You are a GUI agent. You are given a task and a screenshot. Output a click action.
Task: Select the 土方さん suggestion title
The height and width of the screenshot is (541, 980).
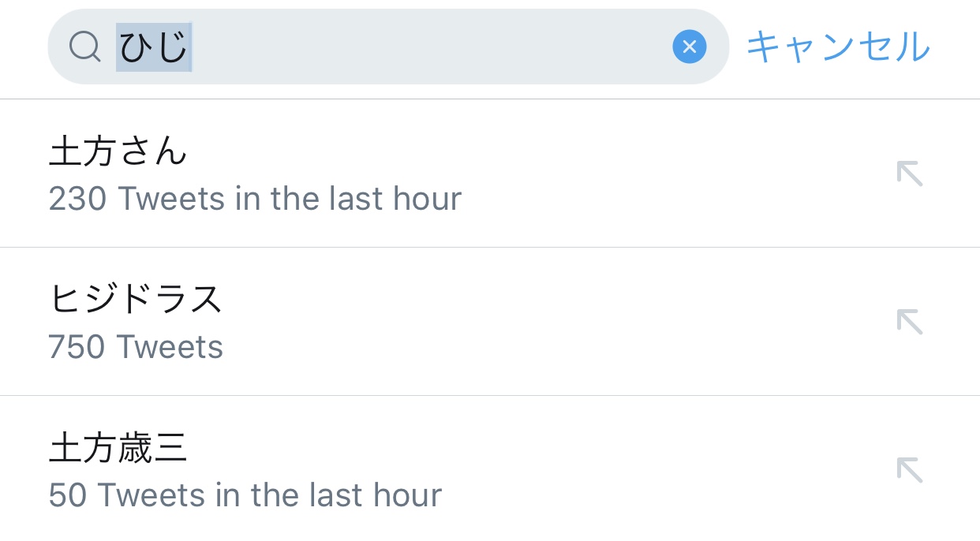[x=118, y=151]
